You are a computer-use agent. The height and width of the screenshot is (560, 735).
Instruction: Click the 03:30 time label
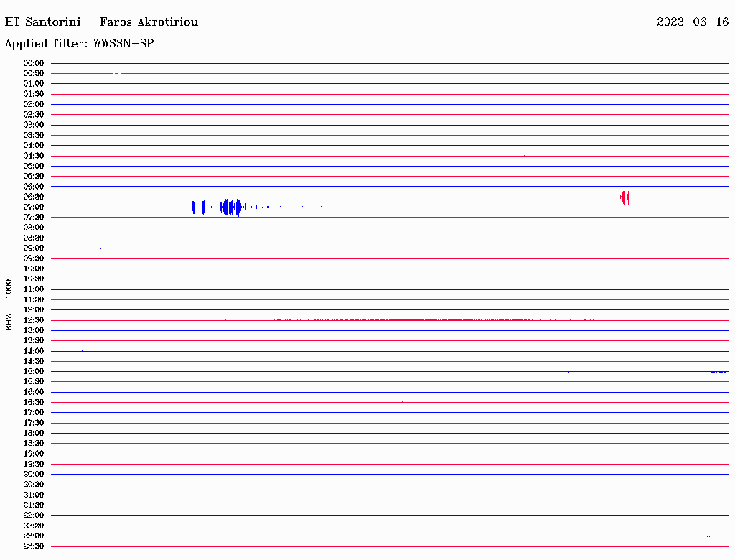click(x=34, y=135)
